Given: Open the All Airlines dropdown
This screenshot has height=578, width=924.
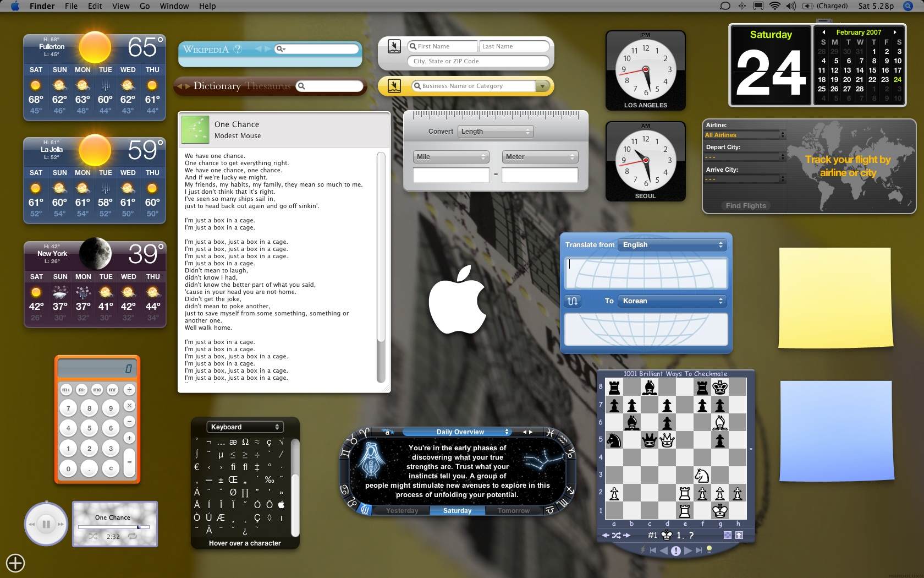Looking at the screenshot, I should pyautogui.click(x=745, y=135).
